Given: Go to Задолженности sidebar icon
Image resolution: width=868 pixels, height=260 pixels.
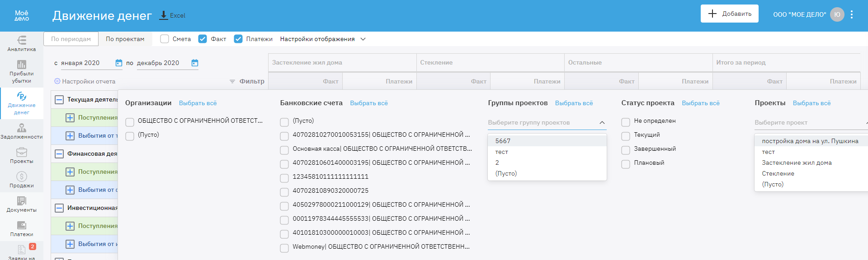Looking at the screenshot, I should [x=21, y=128].
